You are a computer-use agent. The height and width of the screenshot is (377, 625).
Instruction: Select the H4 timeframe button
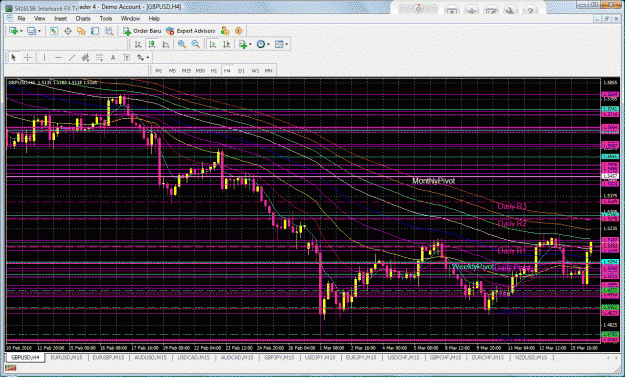point(227,71)
